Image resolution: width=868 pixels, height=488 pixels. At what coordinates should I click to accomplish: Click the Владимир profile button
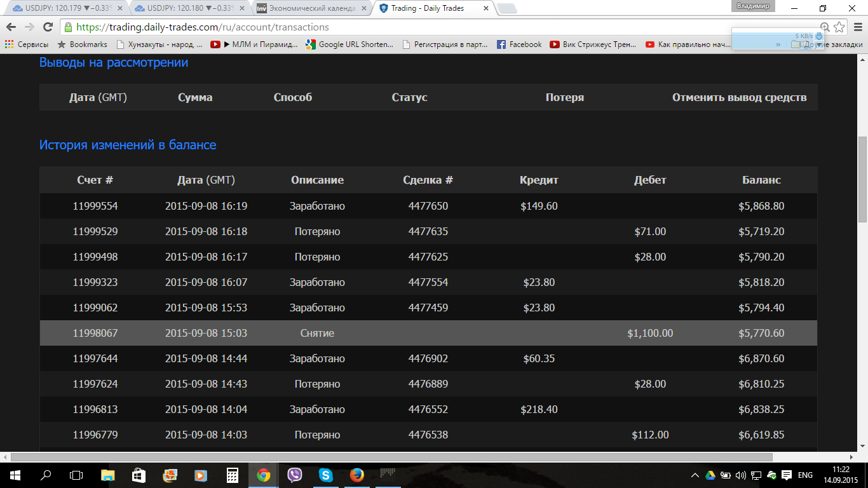754,6
